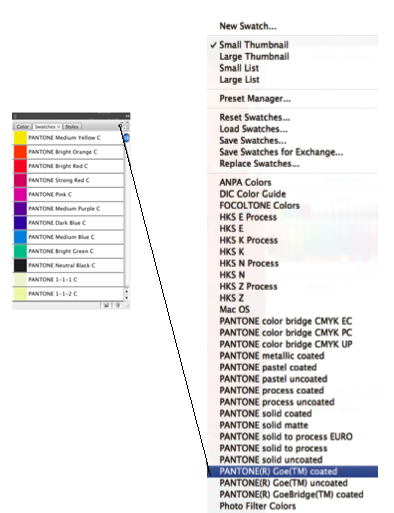The image size is (394, 513).
Task: Switch view to Large List
Action: tap(239, 80)
